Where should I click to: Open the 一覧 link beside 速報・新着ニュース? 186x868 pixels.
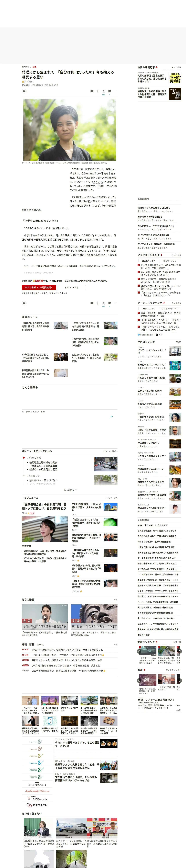click(x=115, y=645)
